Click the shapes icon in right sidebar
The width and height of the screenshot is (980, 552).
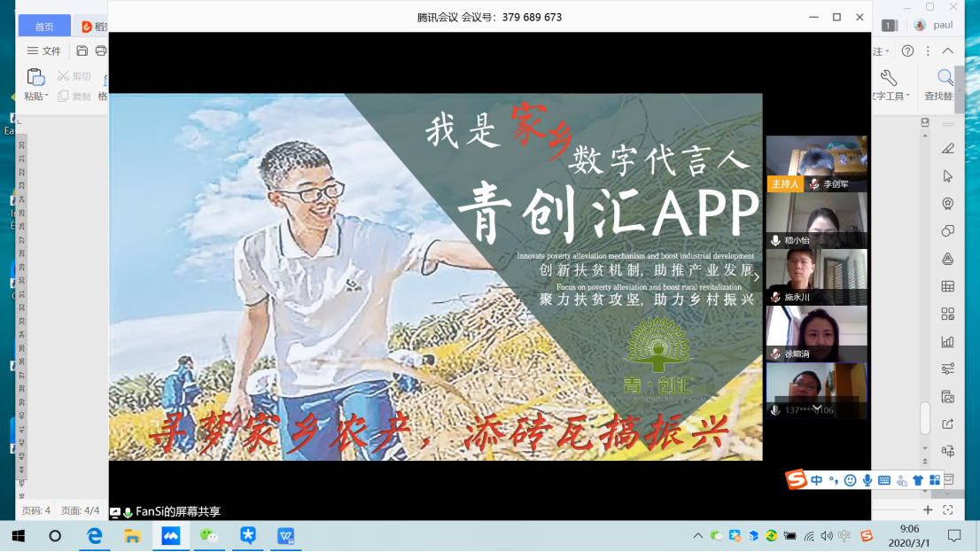pos(947,230)
